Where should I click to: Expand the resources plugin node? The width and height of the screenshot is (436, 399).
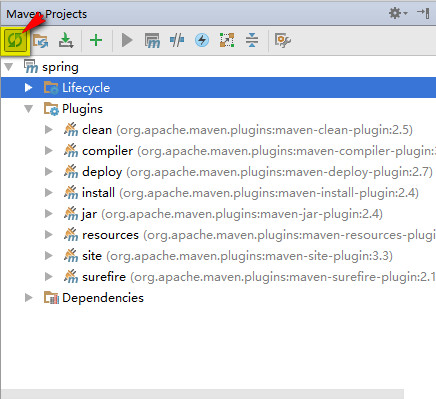[x=49, y=235]
